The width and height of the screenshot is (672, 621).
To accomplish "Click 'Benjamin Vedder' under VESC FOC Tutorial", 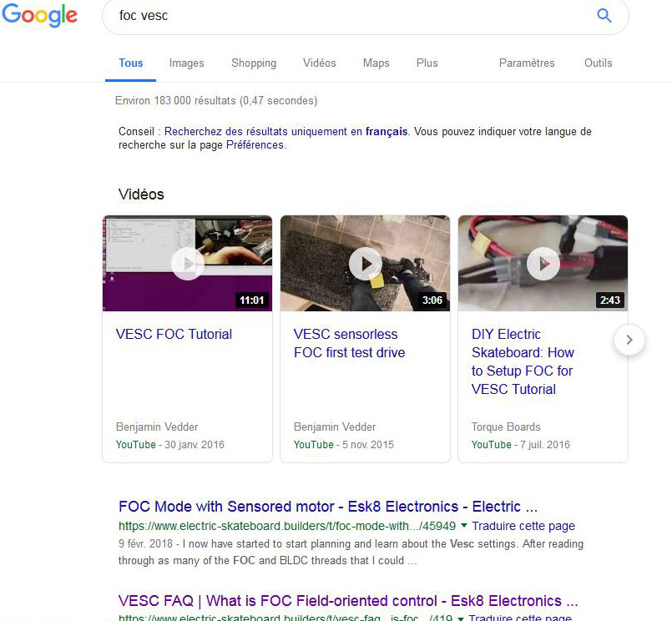I will pos(157,427).
